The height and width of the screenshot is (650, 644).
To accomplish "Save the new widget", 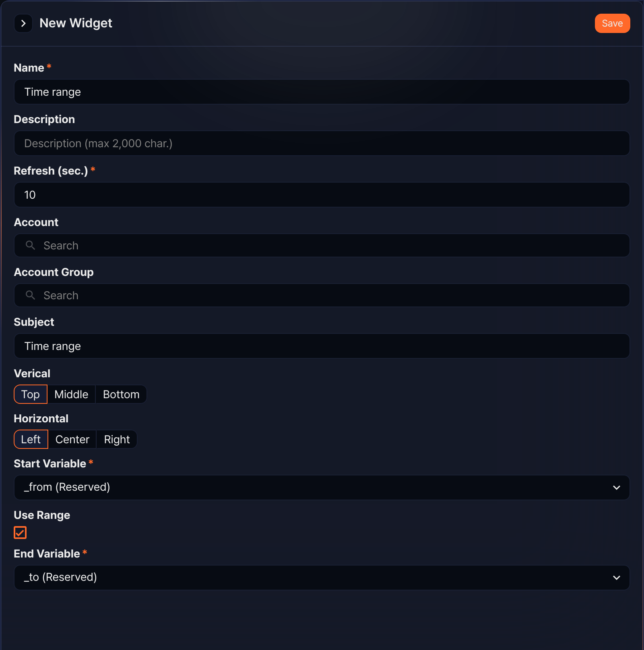I will (x=612, y=23).
